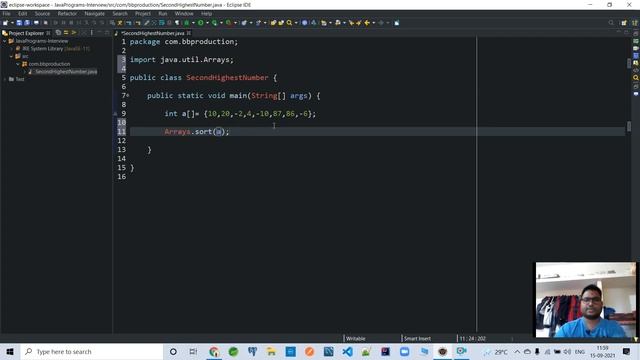Click the Task View taskbar icon
640x360 pixels.
coord(193,351)
